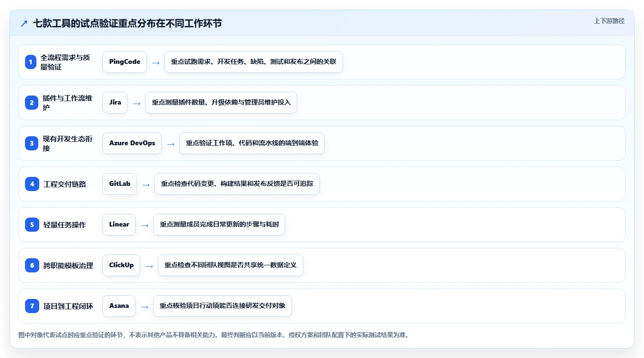This screenshot has height=358, width=644.
Task: Click step number 5 badge
Action: [32, 225]
